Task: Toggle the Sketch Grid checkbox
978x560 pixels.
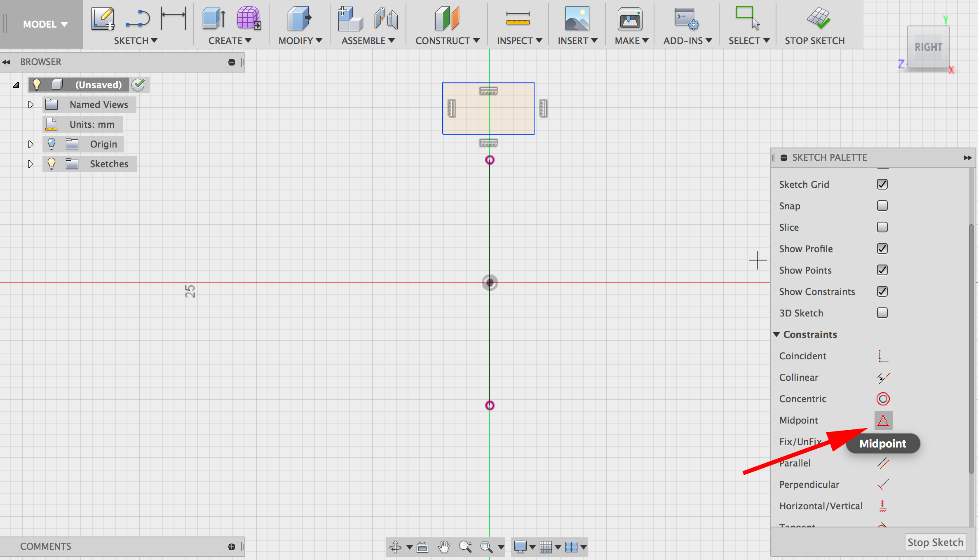Action: [882, 184]
